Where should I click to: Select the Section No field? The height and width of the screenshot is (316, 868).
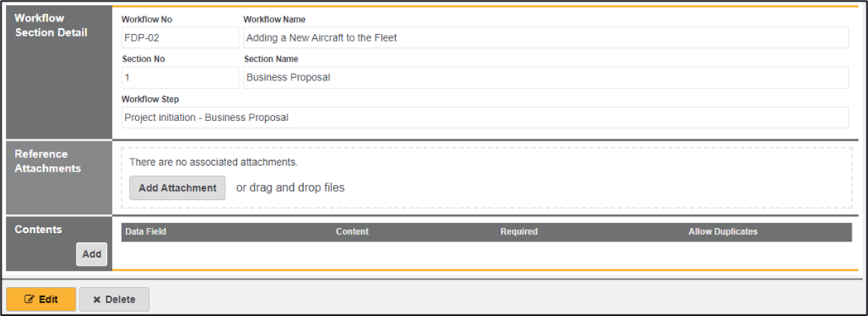pos(180,78)
